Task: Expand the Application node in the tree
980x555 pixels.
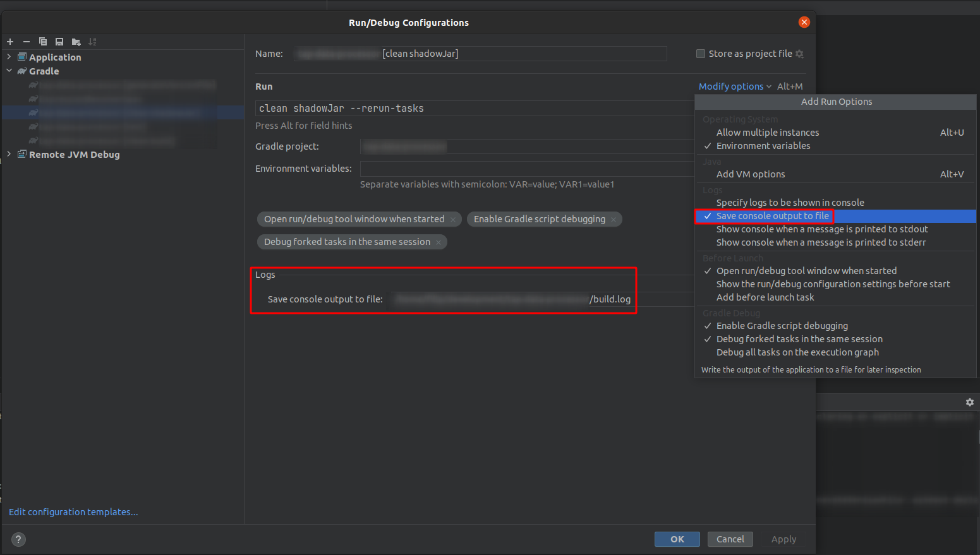Action: (x=9, y=57)
